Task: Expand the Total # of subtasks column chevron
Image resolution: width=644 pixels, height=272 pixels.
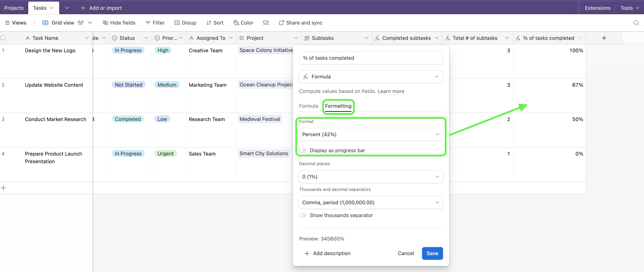Action: pos(507,38)
